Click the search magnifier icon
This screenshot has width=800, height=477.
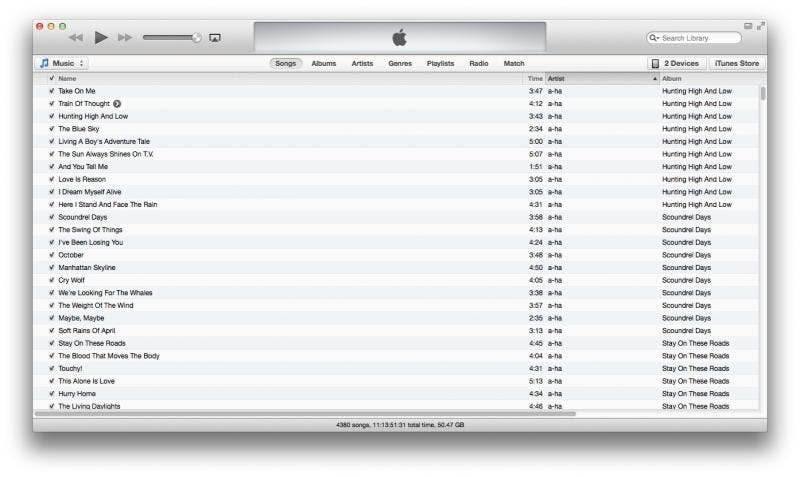(x=654, y=38)
